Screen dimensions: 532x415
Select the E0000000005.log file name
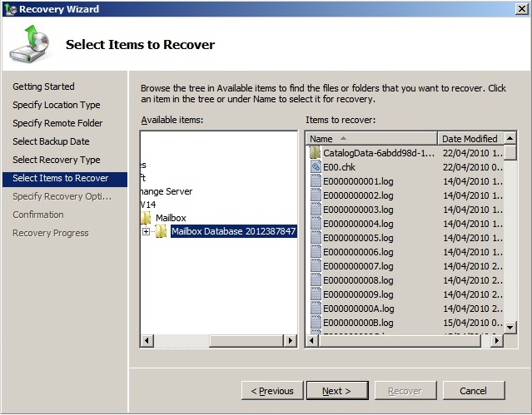[358, 238]
